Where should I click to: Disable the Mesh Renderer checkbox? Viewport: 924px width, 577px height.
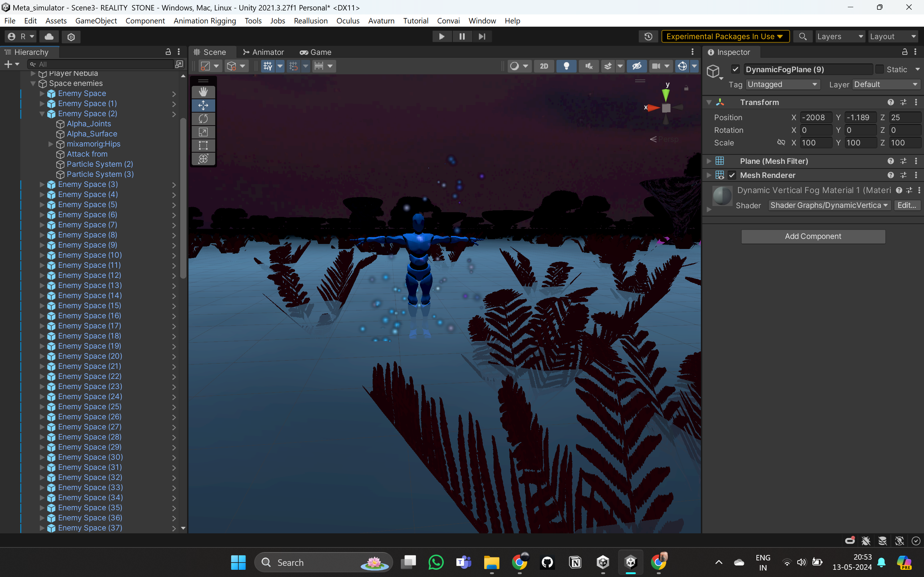pos(732,175)
